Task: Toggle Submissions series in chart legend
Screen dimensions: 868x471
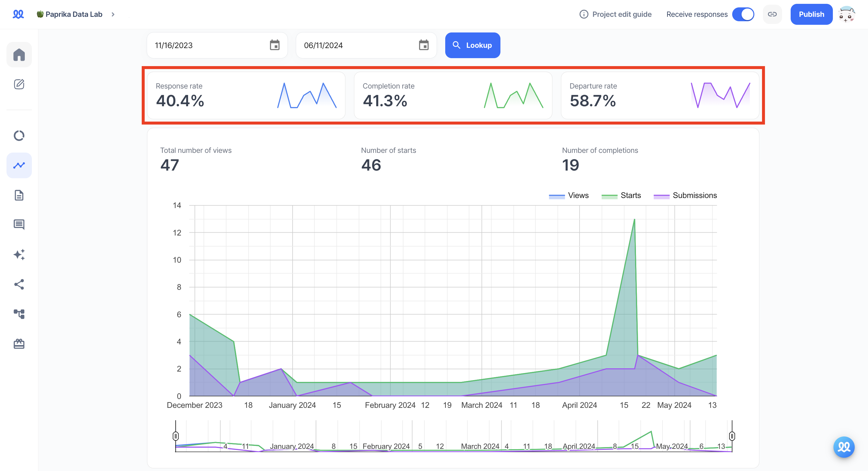Action: pos(685,195)
